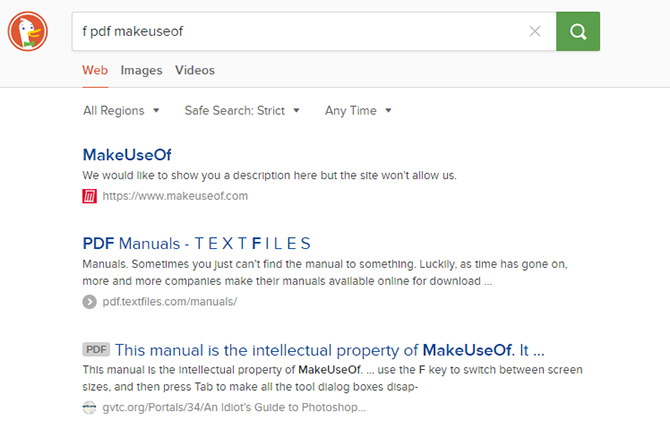The height and width of the screenshot is (438, 670).
Task: Switch to the Images tab
Action: point(141,70)
